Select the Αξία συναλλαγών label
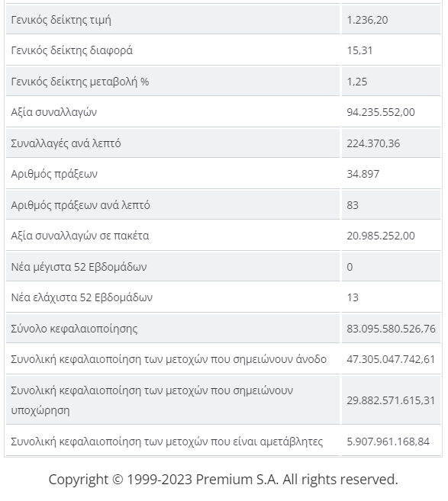The image size is (448, 501). pyautogui.click(x=53, y=112)
